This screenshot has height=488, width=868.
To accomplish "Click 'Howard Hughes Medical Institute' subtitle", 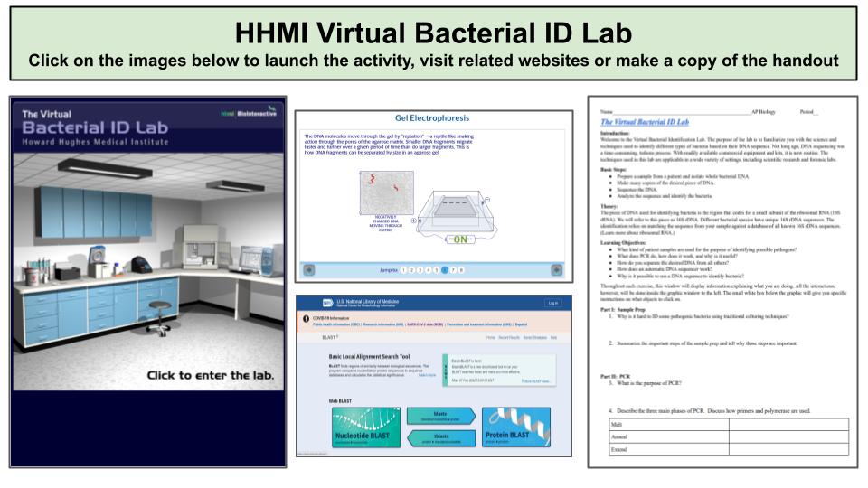I will pyautogui.click(x=95, y=142).
